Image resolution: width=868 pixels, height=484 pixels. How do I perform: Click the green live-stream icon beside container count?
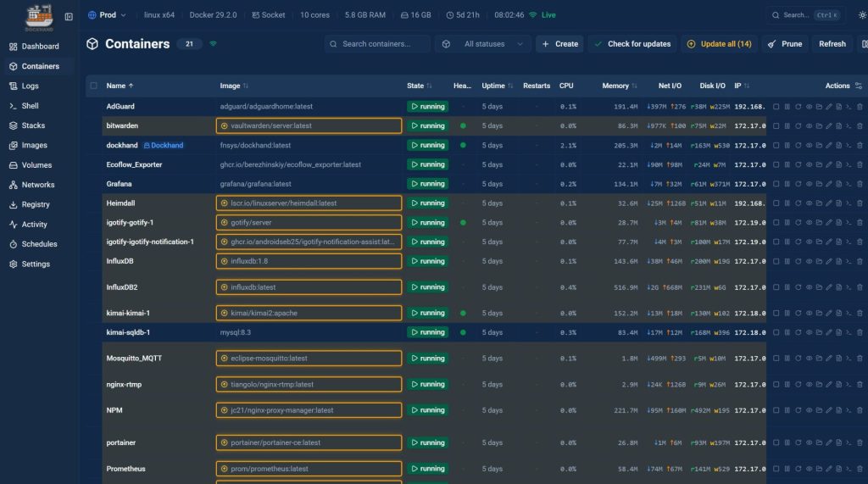(213, 44)
